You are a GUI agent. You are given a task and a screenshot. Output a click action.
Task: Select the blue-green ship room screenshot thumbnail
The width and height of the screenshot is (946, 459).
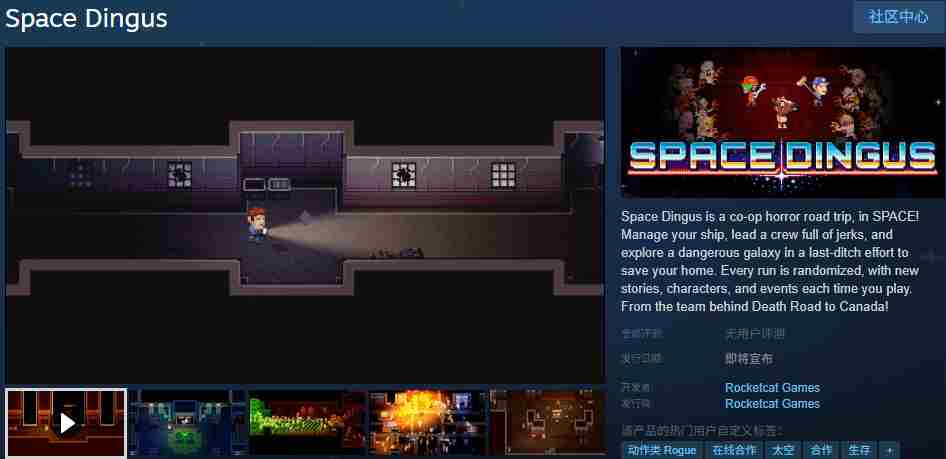point(187,422)
